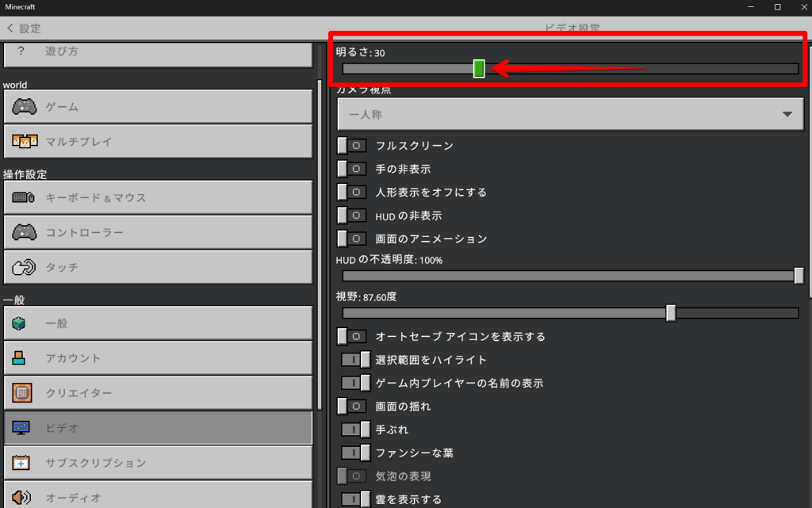Viewport: 812px width, 508px height.
Task: Go back using the 設定 chevron
Action: [x=10, y=28]
